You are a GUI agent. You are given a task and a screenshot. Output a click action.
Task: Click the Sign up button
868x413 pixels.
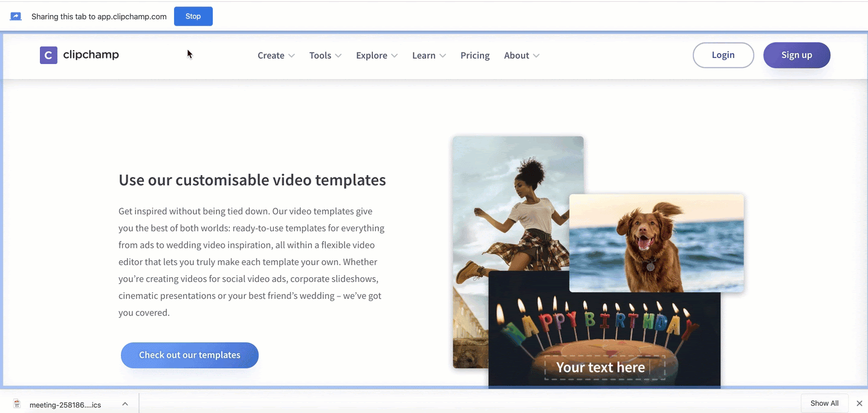point(797,55)
